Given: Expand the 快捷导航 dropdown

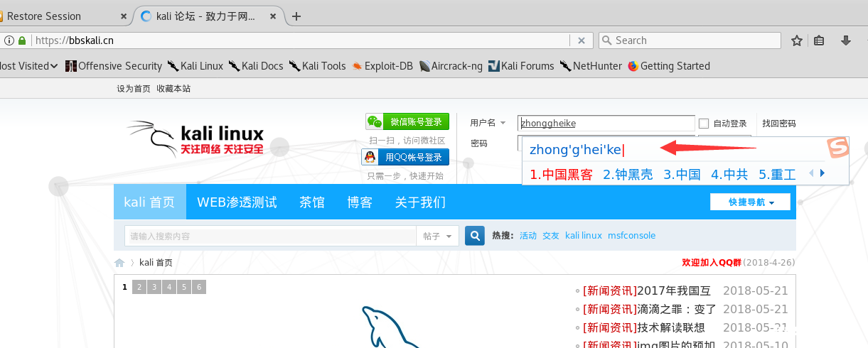Looking at the screenshot, I should 751,202.
